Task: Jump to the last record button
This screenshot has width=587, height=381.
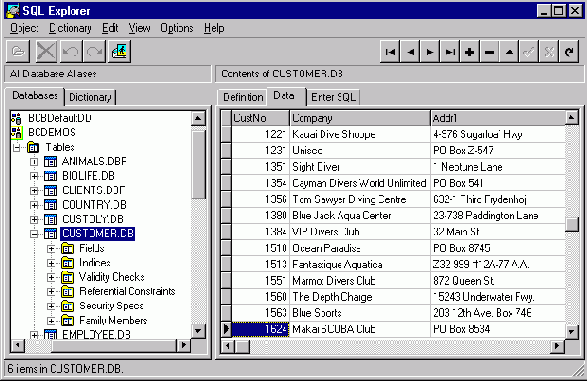Action: click(450, 52)
